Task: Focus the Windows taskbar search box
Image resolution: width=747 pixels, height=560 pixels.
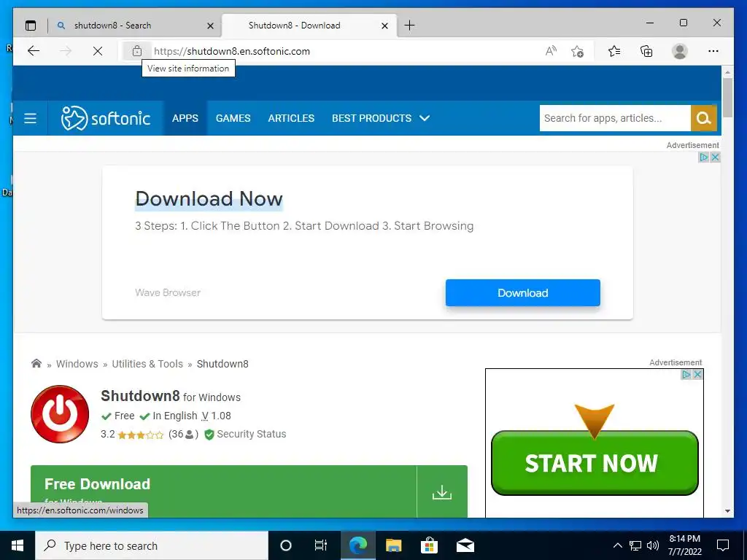Action: [x=152, y=545]
